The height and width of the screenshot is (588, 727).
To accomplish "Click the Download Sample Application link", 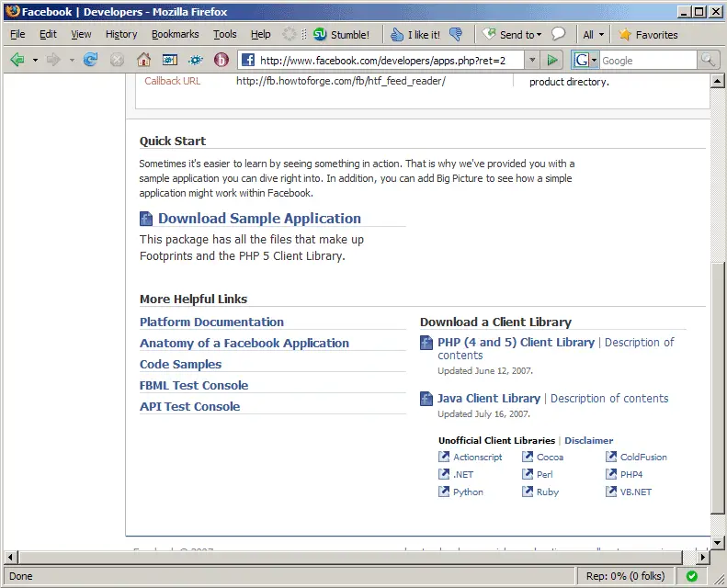I will 259,219.
